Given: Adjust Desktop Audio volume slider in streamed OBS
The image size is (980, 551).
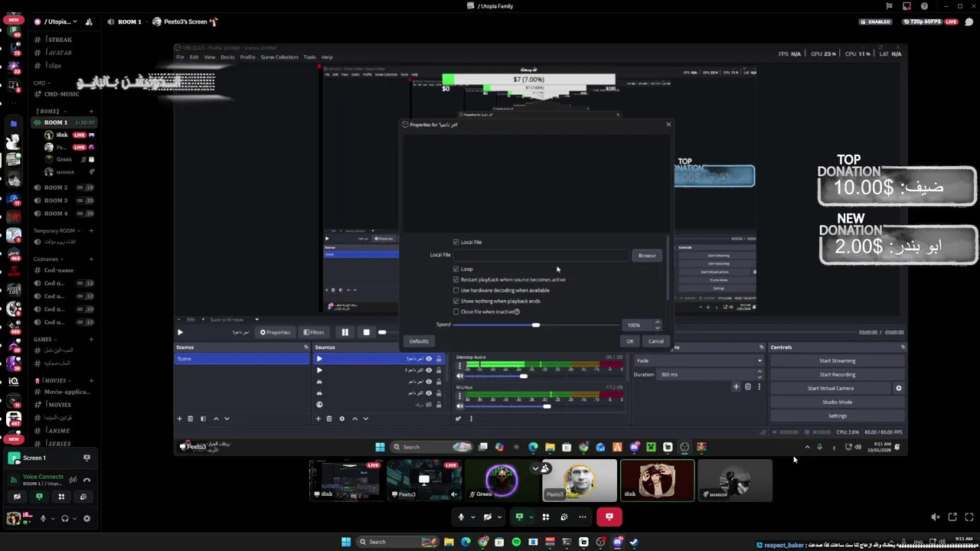Looking at the screenshot, I should 524,376.
